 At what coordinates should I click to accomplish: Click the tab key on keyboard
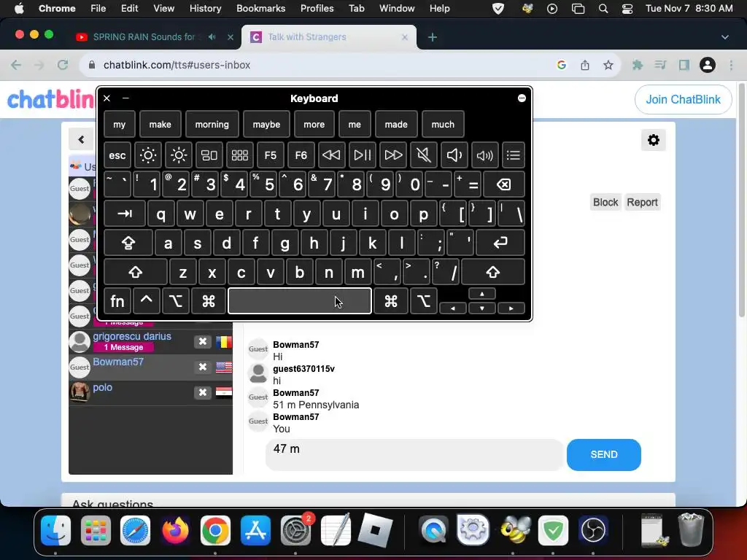click(125, 214)
